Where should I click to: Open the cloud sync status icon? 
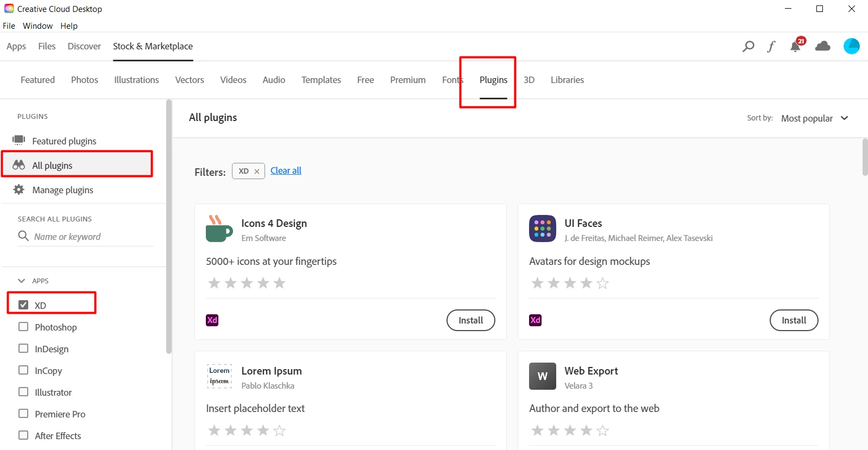pyautogui.click(x=823, y=46)
